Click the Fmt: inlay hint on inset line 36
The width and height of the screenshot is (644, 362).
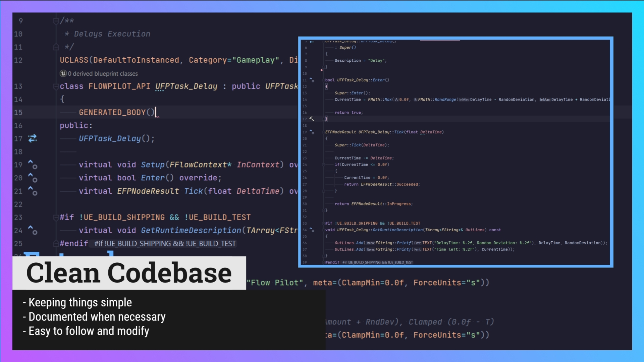tap(418, 243)
